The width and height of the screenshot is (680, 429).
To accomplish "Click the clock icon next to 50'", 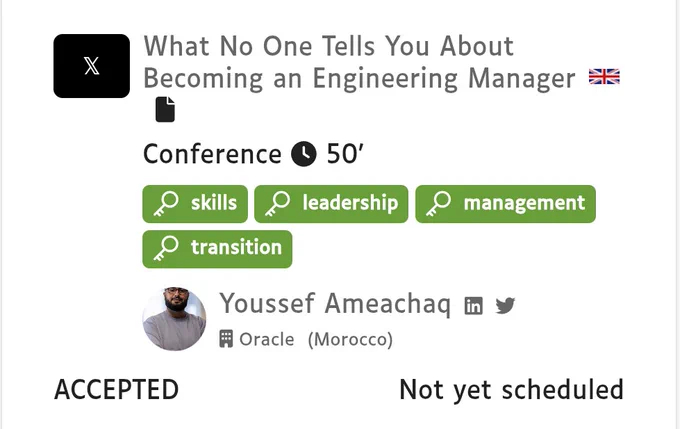I will (x=304, y=154).
